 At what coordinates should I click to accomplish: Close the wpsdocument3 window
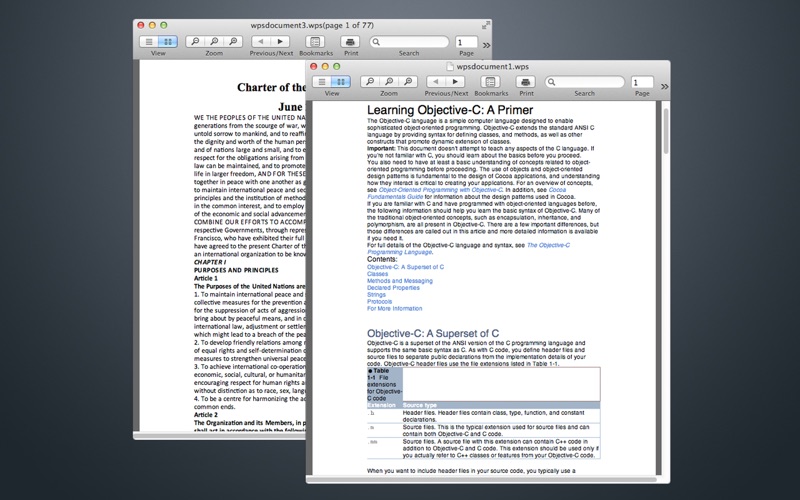click(x=141, y=25)
